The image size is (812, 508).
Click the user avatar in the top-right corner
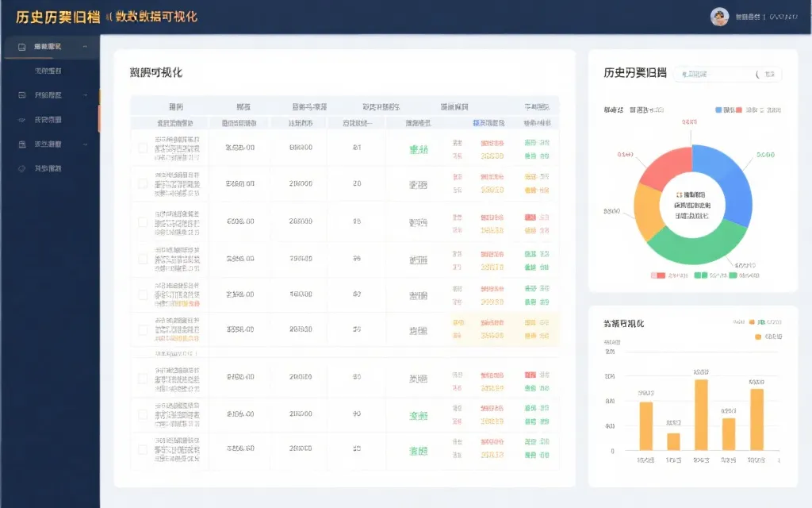coord(719,13)
